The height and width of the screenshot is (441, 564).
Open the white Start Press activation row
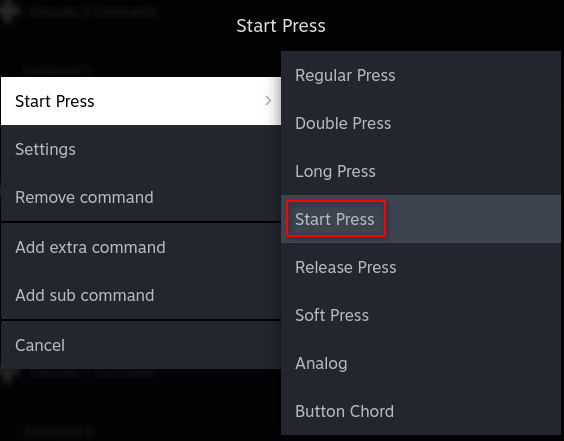point(141,101)
